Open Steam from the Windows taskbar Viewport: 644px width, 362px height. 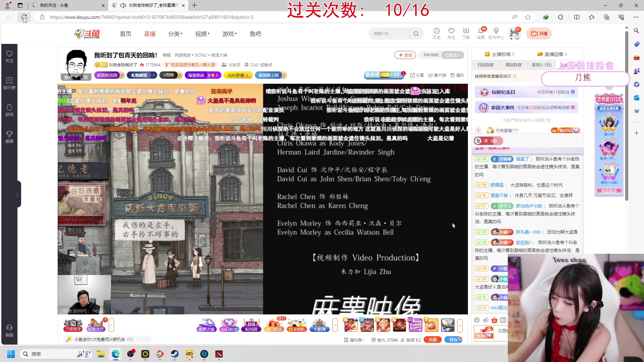[174, 354]
